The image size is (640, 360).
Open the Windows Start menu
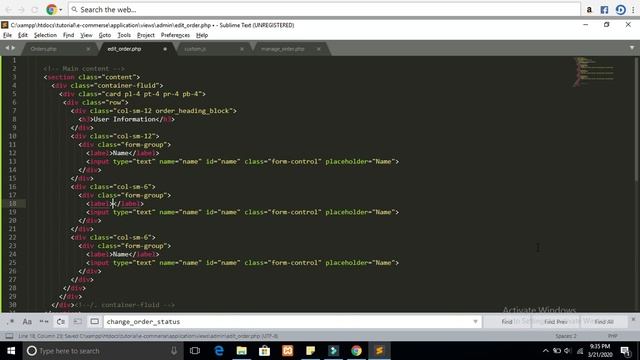pyautogui.click(x=11, y=351)
